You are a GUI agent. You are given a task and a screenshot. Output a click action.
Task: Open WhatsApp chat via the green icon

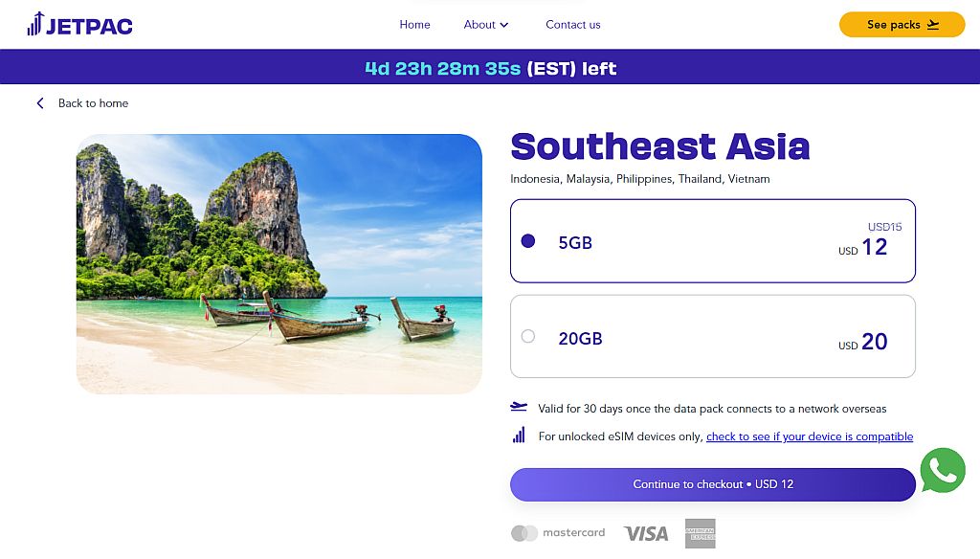[x=943, y=471]
